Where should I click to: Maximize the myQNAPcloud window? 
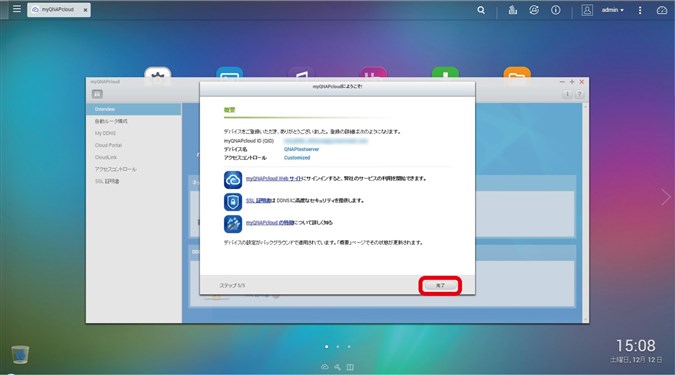click(572, 82)
